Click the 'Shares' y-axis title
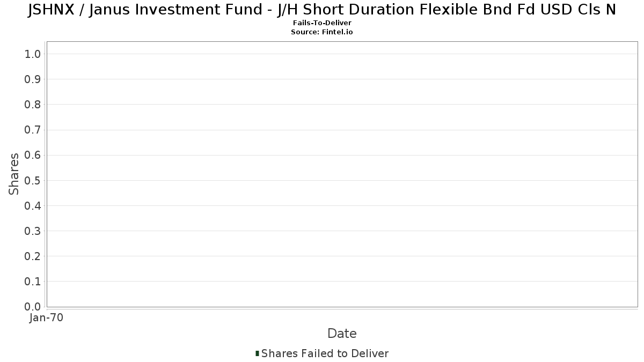Image resolution: width=644 pixels, height=362 pixels. (14, 174)
